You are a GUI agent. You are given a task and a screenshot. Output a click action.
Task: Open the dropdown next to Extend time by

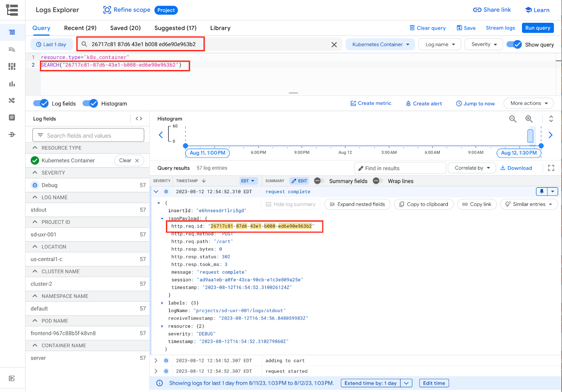pyautogui.click(x=406, y=383)
